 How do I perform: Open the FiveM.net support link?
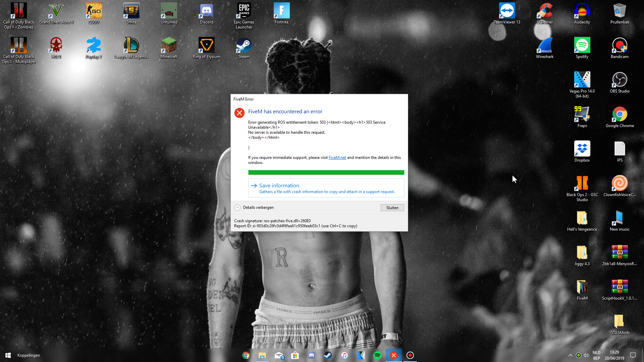point(337,158)
